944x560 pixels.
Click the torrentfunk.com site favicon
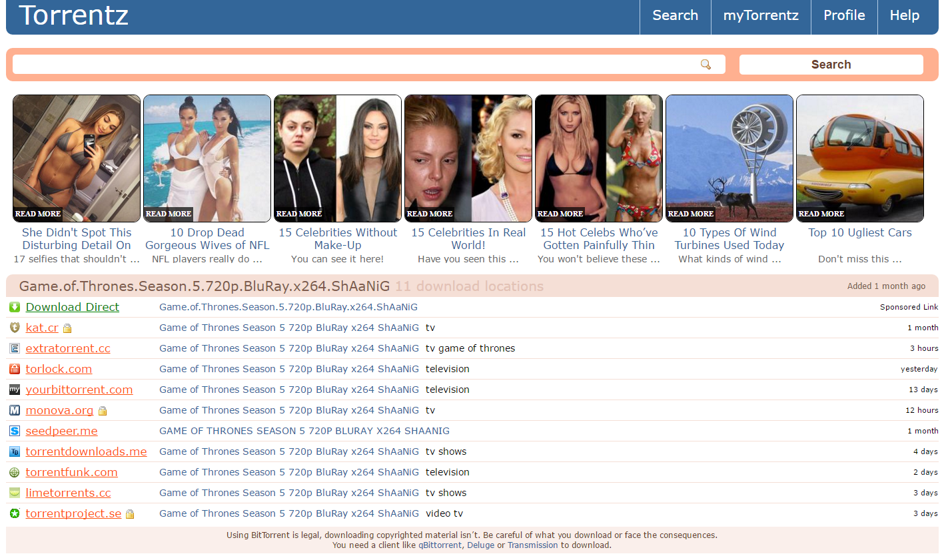point(15,472)
